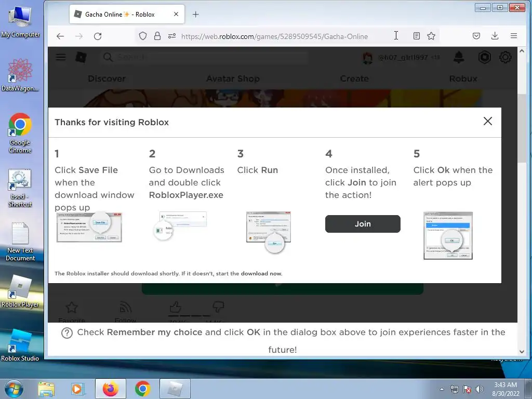
Task: Click scrollbar down arrow of the page
Action: tap(522, 352)
